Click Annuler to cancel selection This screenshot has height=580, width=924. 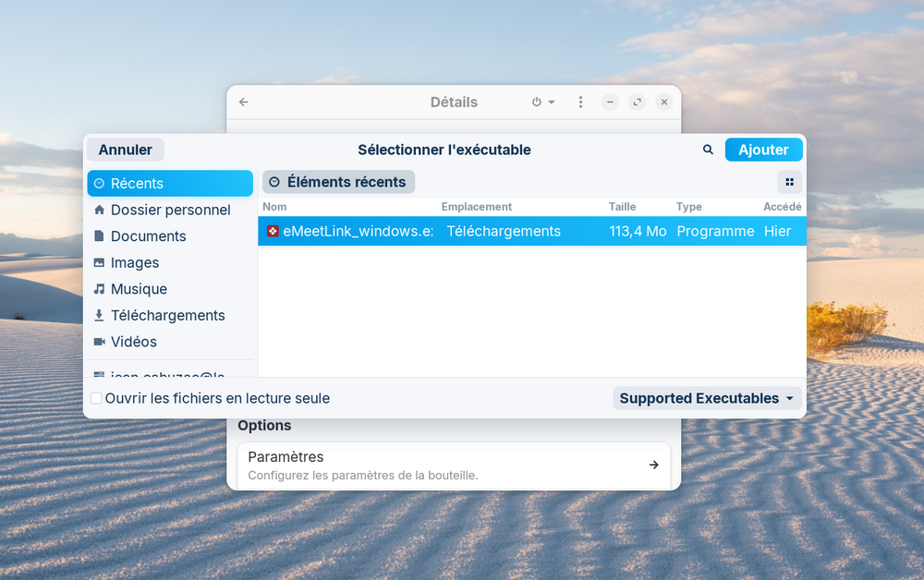pos(126,150)
